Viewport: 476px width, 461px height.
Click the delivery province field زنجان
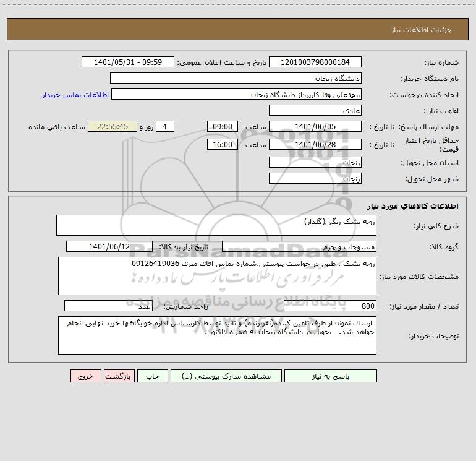click(315, 162)
